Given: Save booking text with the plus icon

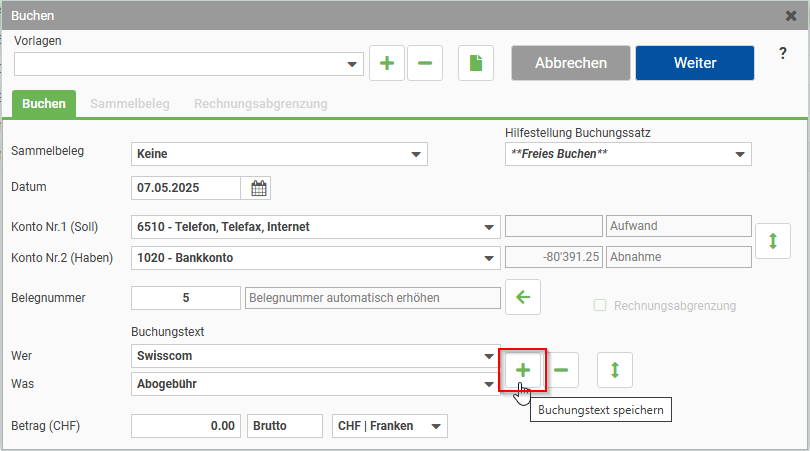Looking at the screenshot, I should point(522,370).
